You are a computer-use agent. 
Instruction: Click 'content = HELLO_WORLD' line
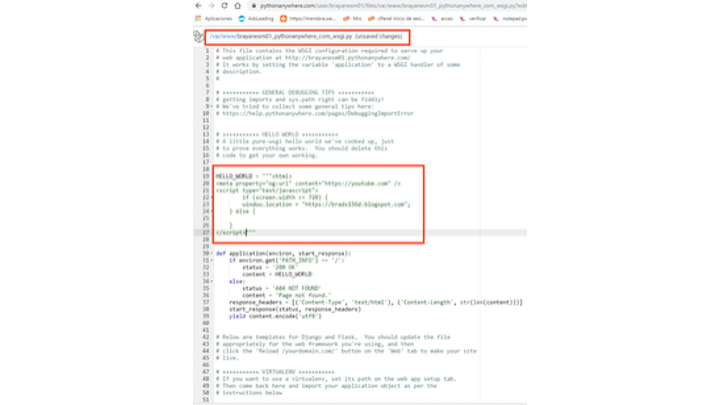[277, 275]
